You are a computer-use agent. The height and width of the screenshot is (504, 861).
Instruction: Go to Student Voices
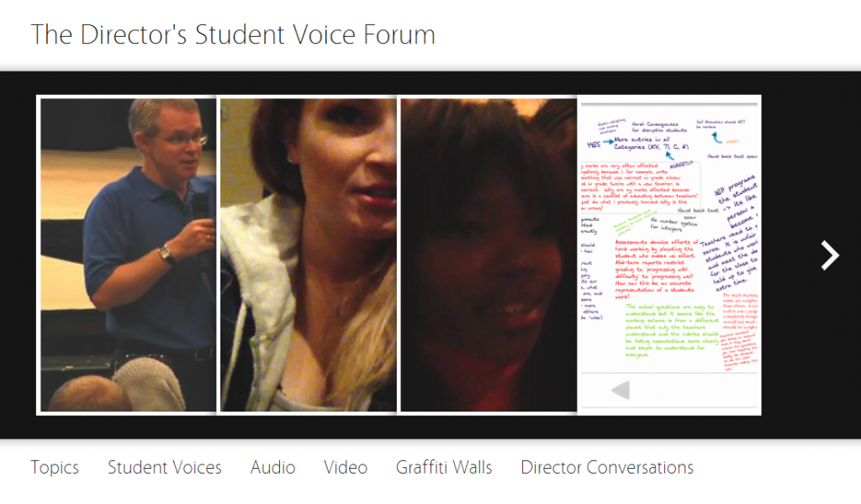coord(165,468)
